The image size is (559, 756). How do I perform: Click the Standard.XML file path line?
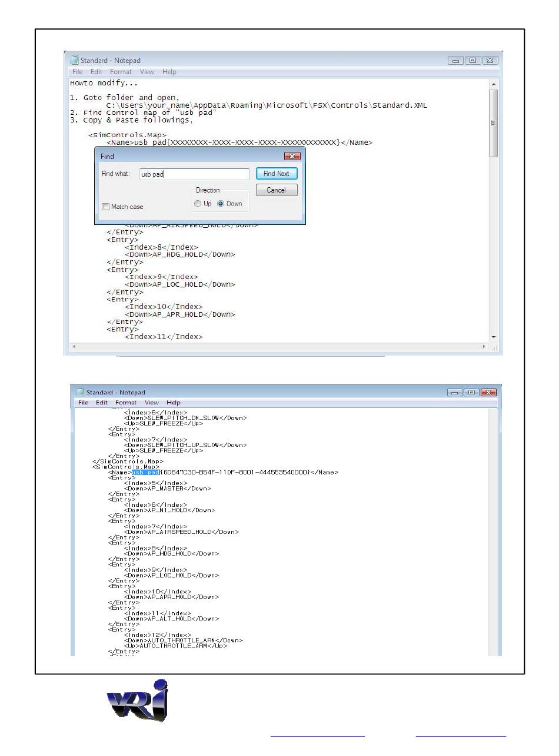coord(267,105)
